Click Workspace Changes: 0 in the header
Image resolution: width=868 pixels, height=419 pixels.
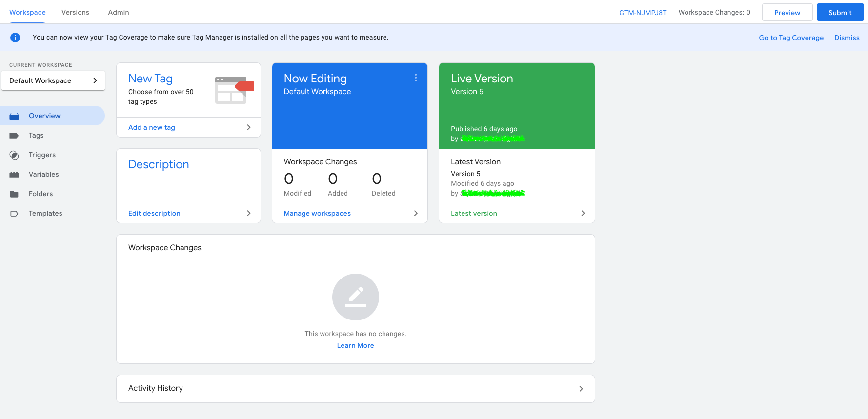(714, 12)
